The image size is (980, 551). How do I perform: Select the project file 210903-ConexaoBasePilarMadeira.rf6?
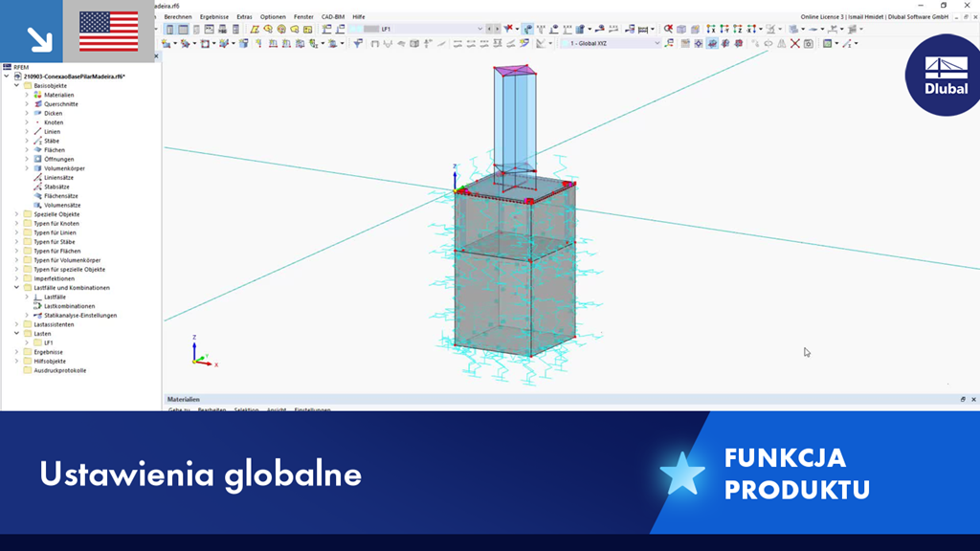[75, 77]
